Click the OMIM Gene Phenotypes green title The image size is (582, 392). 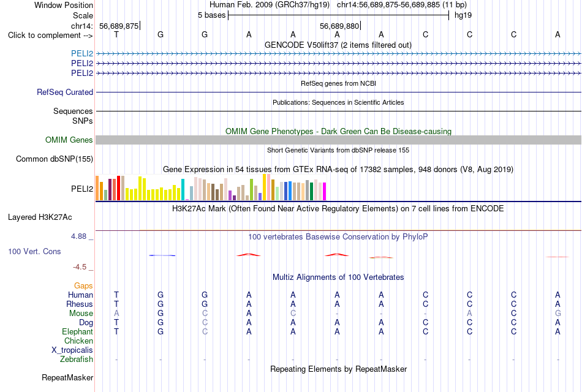(338, 132)
